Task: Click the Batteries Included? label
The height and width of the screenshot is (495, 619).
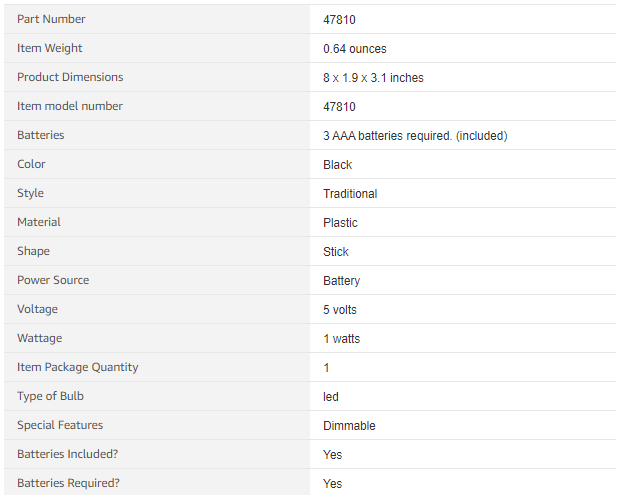Action: pyautogui.click(x=67, y=454)
